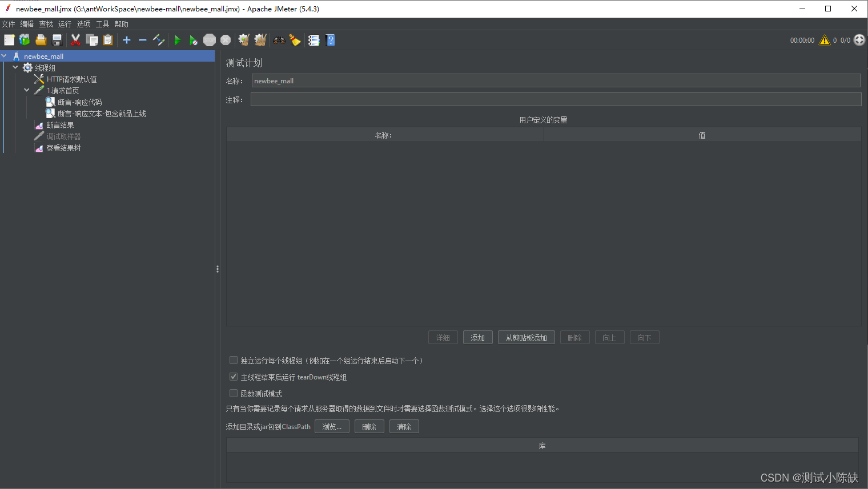Screen dimensions: 868x489
Task: Open the 查找 menu
Action: click(46, 24)
